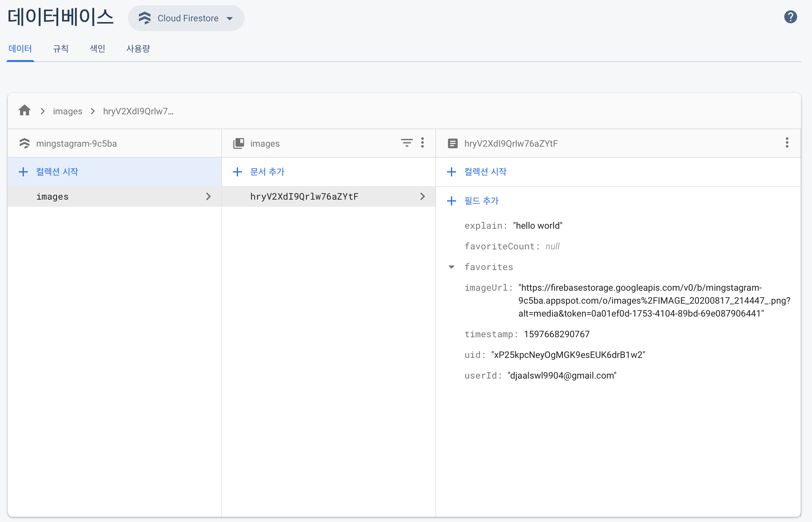Click chevron on hryV2XdI9Qrlw76aZYtF document row
This screenshot has width=812, height=522.
(x=422, y=197)
